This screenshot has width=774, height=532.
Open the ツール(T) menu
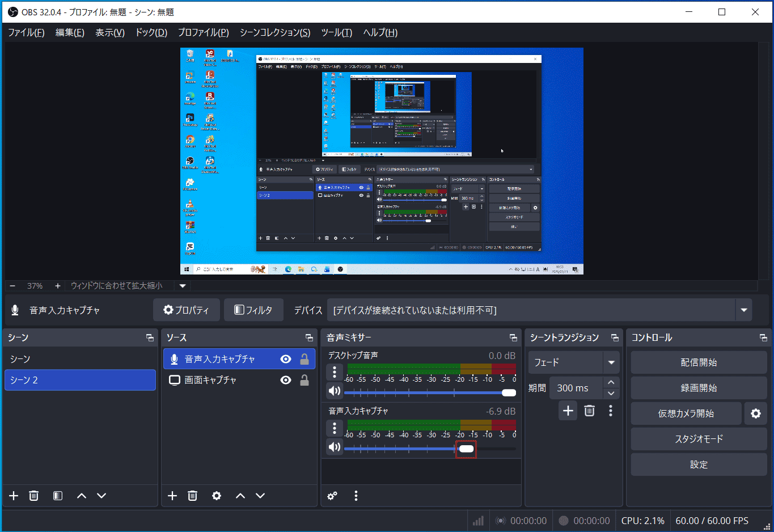click(x=336, y=32)
